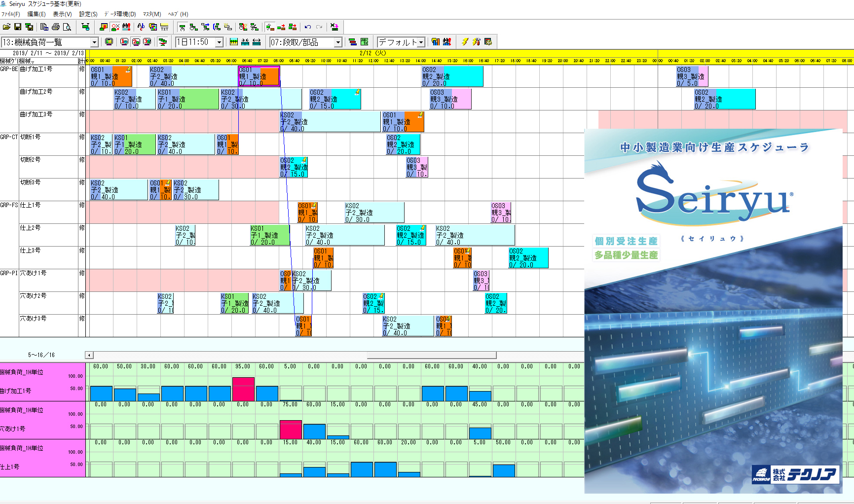Click the horizontal scrollbar thumb below the Gantt chart

point(432,355)
